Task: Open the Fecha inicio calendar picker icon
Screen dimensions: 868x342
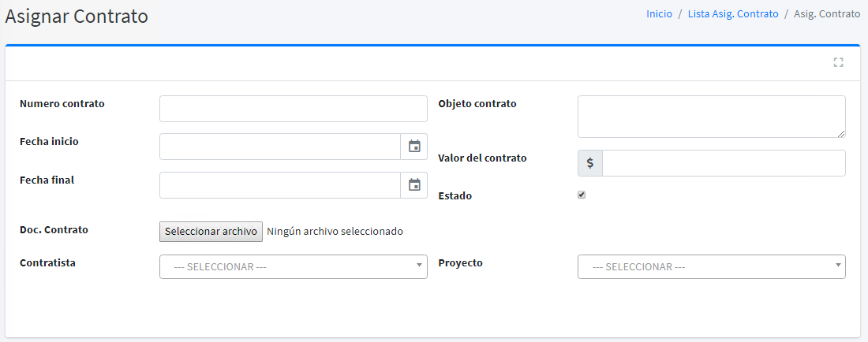Action: point(414,147)
